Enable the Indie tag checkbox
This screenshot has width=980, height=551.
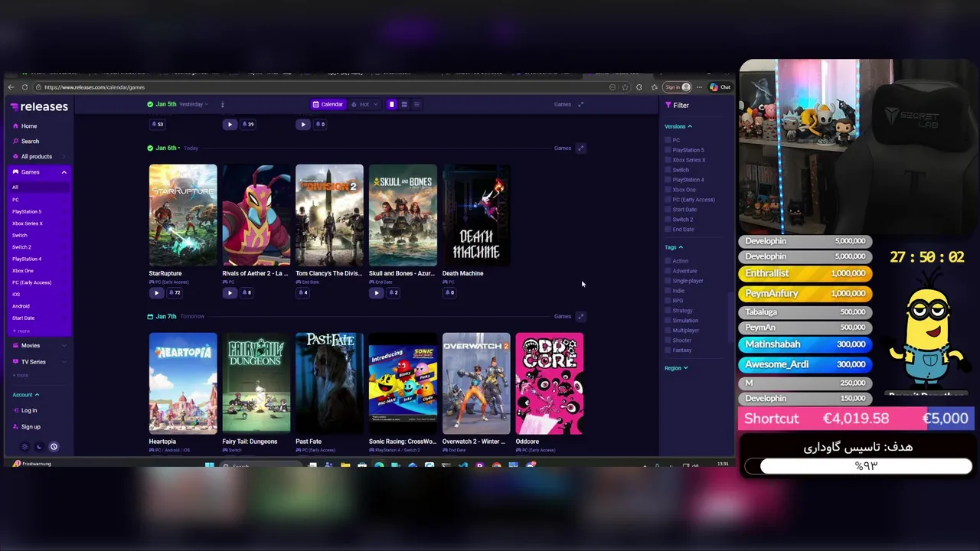coord(668,291)
